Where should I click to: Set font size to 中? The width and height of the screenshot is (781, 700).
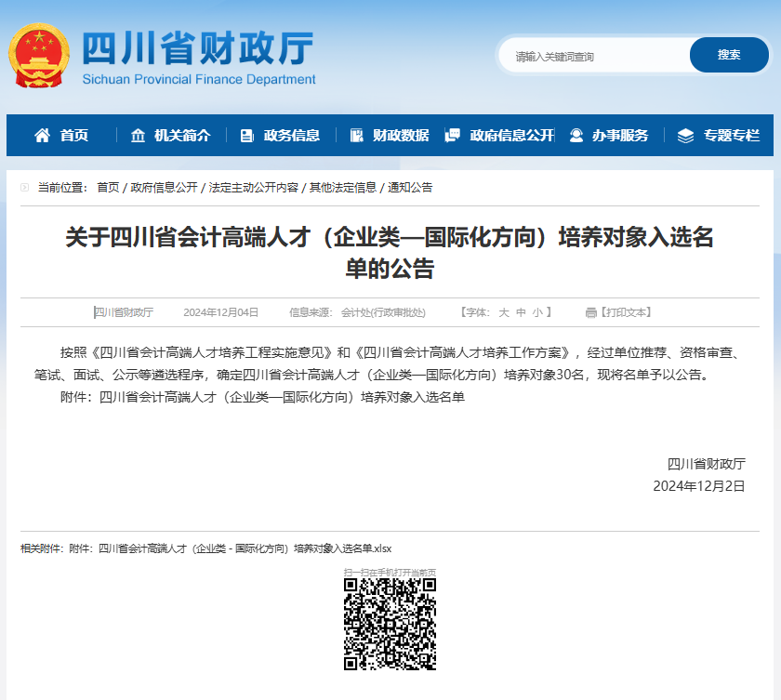point(521,312)
